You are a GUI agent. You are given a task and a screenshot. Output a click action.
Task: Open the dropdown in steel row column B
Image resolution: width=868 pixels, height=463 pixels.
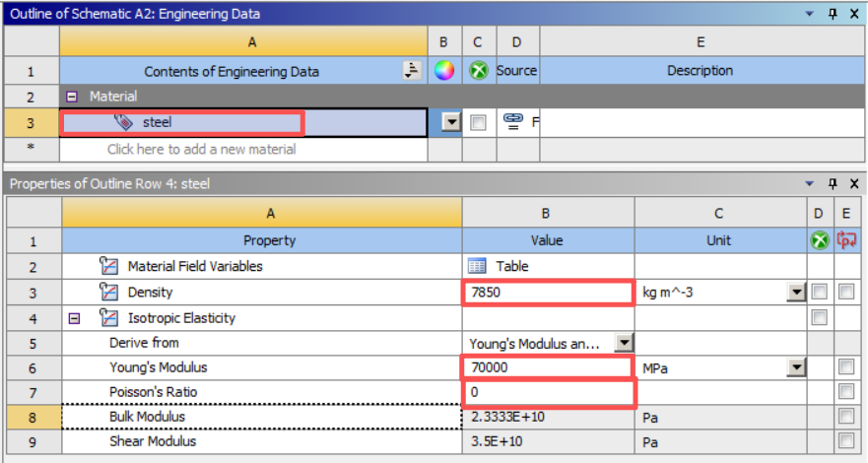point(451,122)
